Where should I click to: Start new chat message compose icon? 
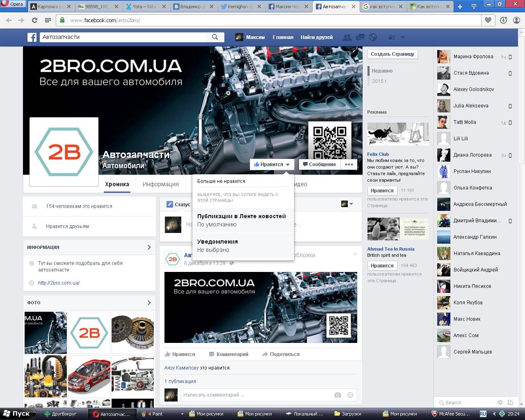click(x=510, y=402)
